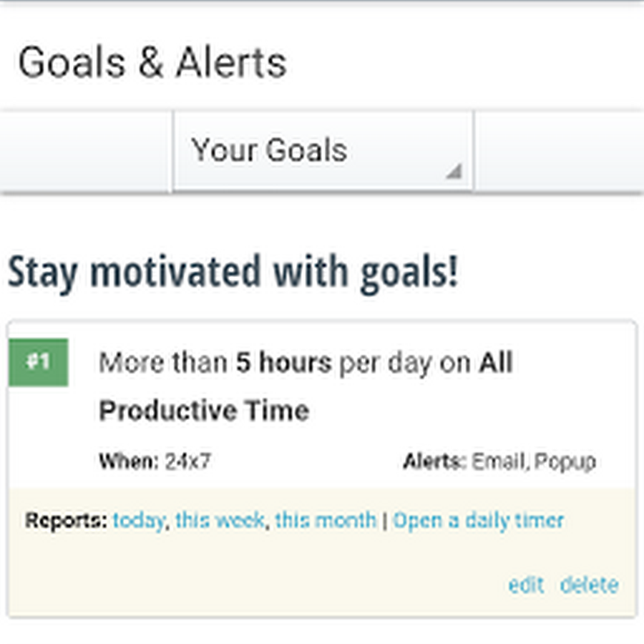Click the When: 24x7 schedule text
This screenshot has height=644, width=644.
click(155, 462)
